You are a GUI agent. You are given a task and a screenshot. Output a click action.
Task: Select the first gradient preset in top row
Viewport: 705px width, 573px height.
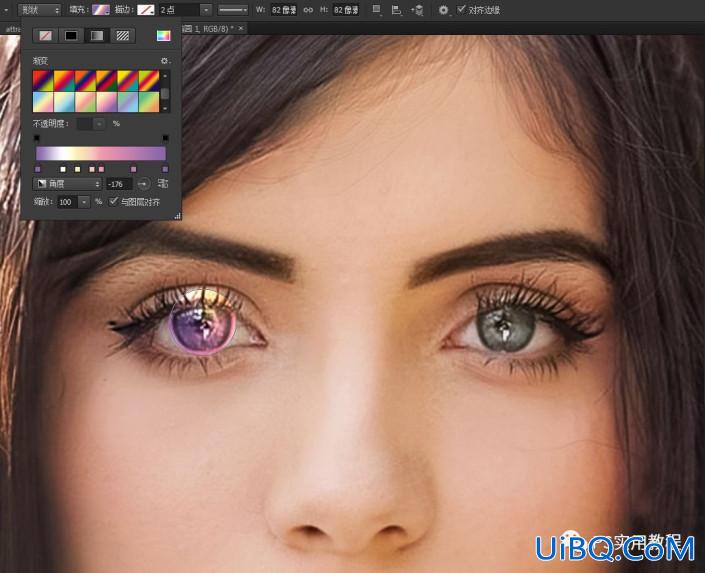click(43, 80)
